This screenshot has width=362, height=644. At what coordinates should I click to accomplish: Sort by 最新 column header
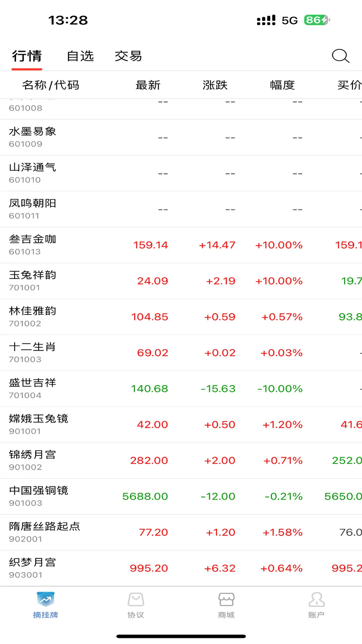point(148,85)
